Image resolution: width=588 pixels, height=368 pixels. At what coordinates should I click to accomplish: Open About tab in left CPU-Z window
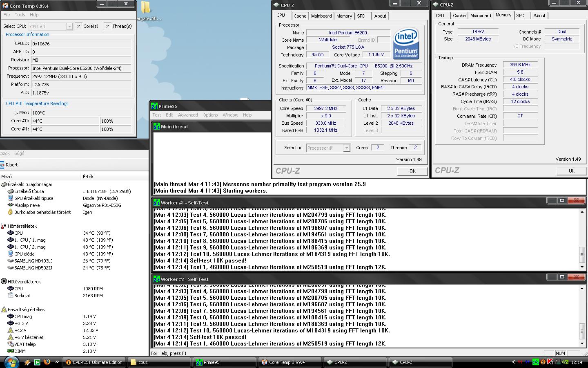coord(380,16)
